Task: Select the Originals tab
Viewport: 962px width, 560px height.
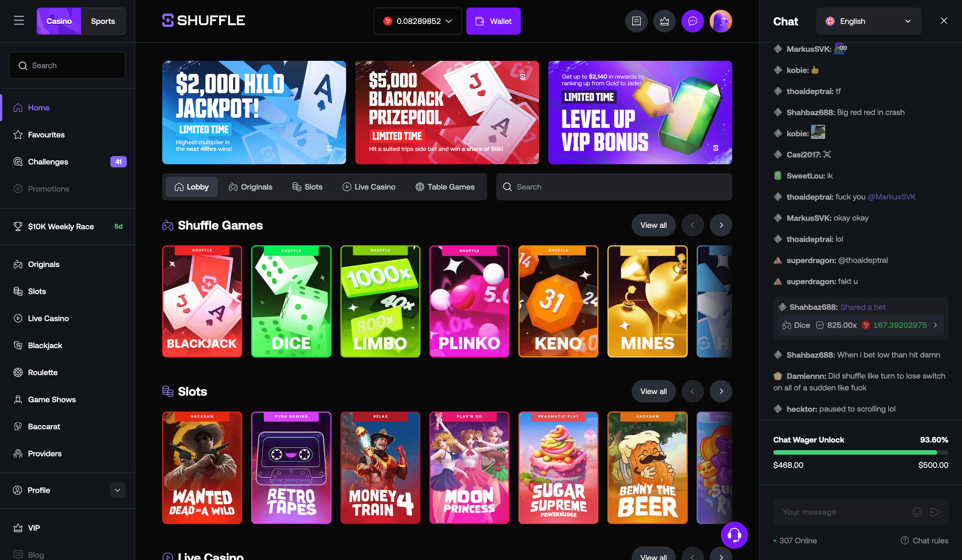Action: click(250, 187)
